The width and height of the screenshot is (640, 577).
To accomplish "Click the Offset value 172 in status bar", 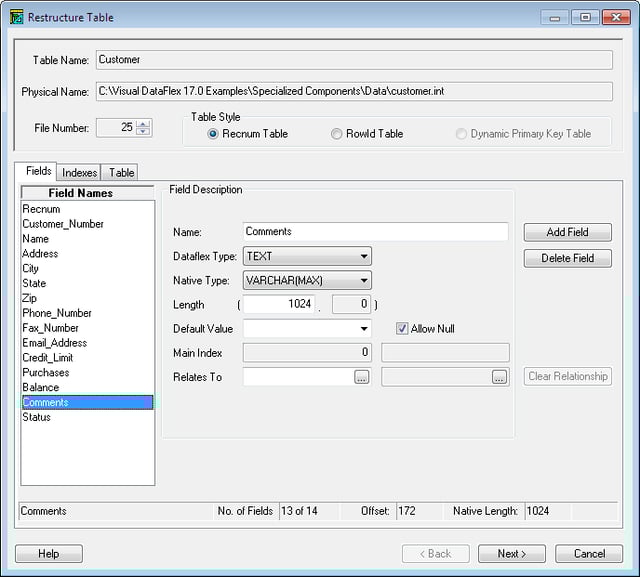I will point(419,511).
